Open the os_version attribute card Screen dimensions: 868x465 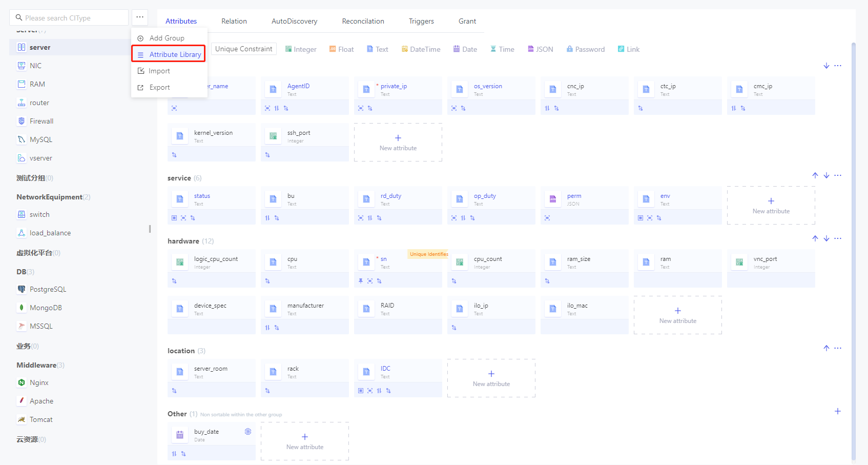(491, 96)
